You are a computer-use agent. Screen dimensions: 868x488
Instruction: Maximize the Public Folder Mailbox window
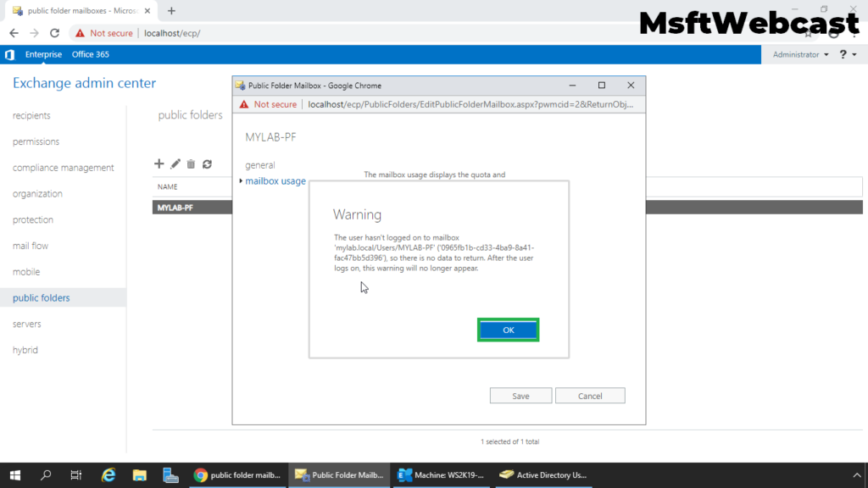(x=602, y=86)
